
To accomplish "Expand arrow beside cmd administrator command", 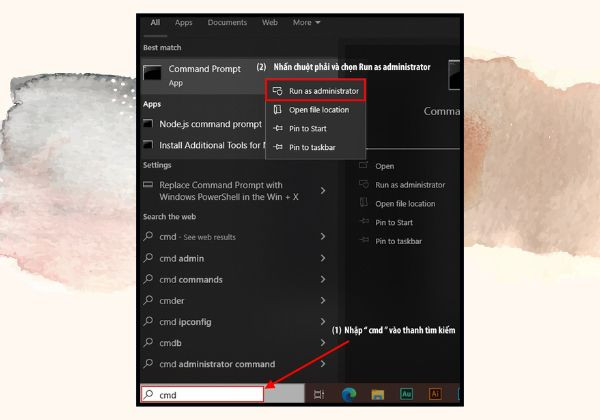I will click(323, 363).
